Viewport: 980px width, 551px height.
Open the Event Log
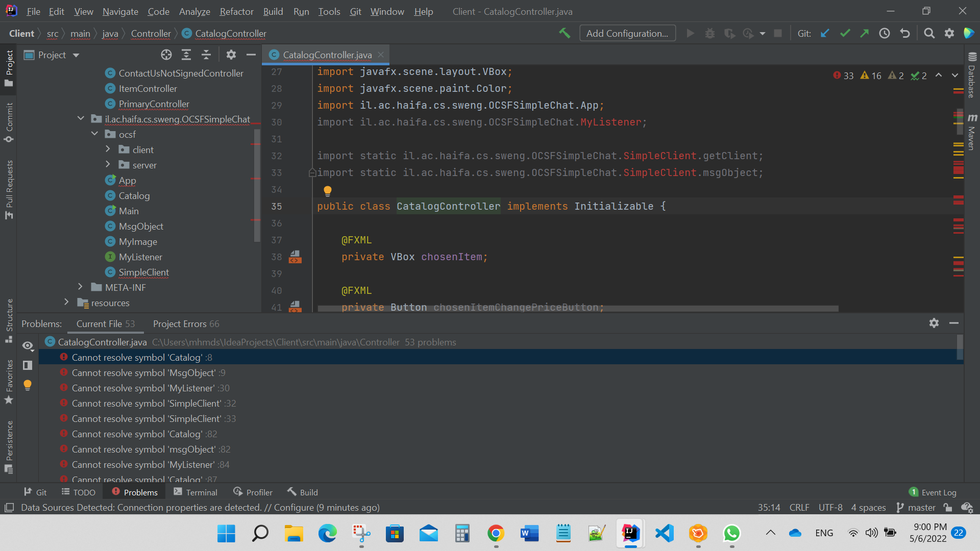(x=933, y=492)
